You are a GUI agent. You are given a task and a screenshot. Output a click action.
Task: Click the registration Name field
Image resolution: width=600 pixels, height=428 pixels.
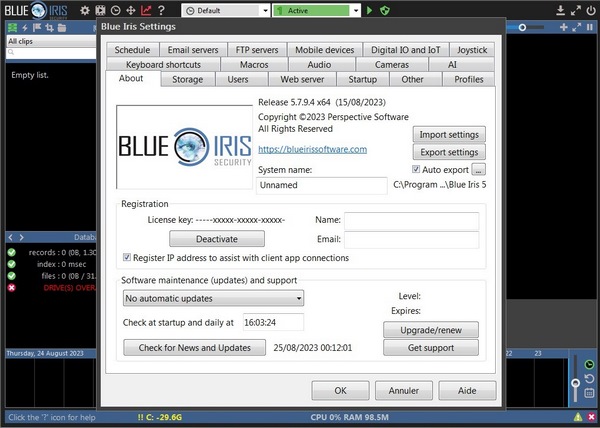411,221
